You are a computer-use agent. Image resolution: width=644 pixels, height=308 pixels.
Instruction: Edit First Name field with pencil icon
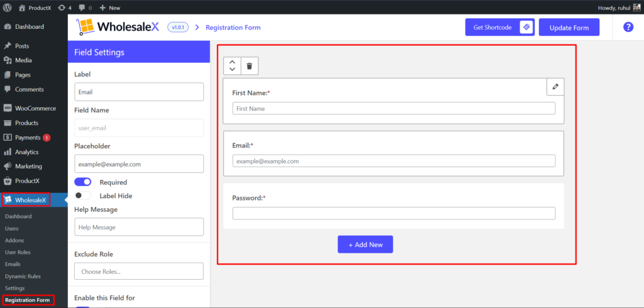click(555, 87)
